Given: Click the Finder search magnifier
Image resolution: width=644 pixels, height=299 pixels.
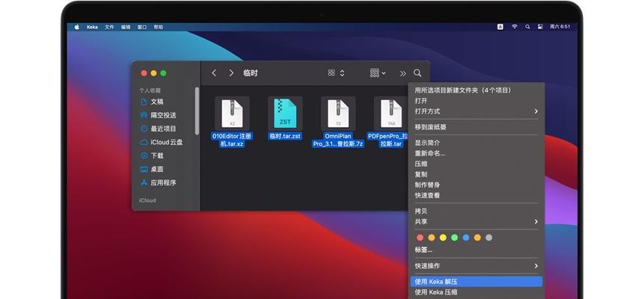Looking at the screenshot, I should pyautogui.click(x=417, y=73).
